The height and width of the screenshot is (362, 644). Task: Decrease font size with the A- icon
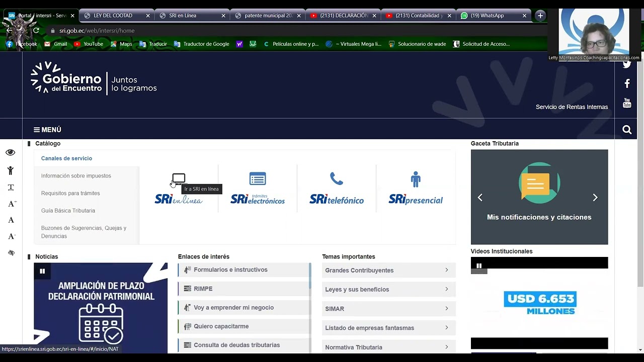click(x=12, y=236)
